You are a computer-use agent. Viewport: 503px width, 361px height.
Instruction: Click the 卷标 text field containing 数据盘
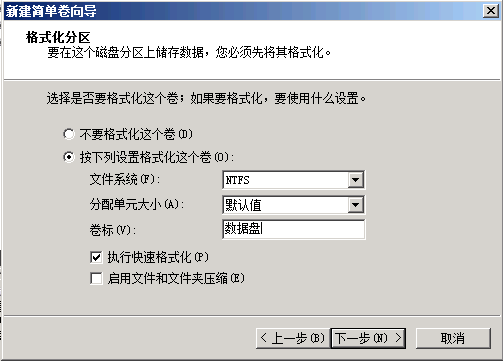tap(293, 229)
